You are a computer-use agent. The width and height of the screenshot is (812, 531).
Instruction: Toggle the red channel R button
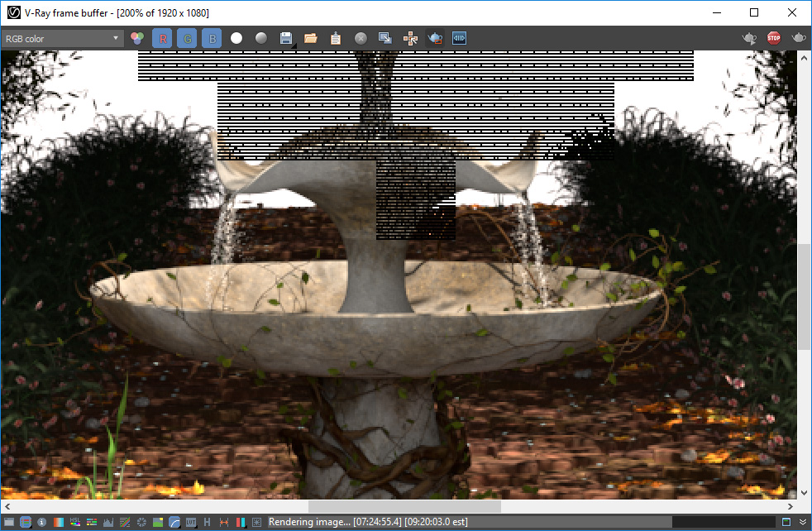(163, 38)
